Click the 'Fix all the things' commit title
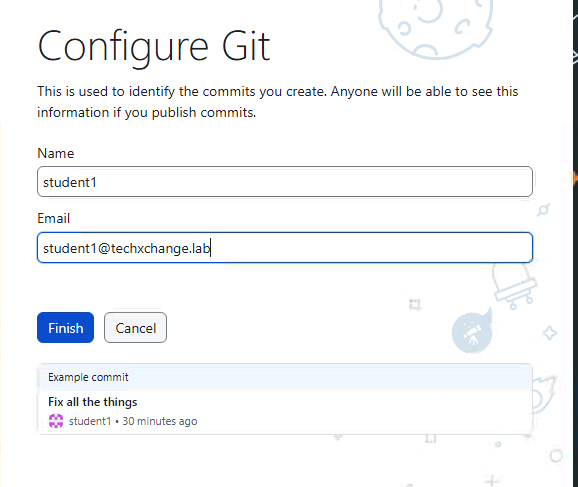The image size is (578, 487). 93,401
